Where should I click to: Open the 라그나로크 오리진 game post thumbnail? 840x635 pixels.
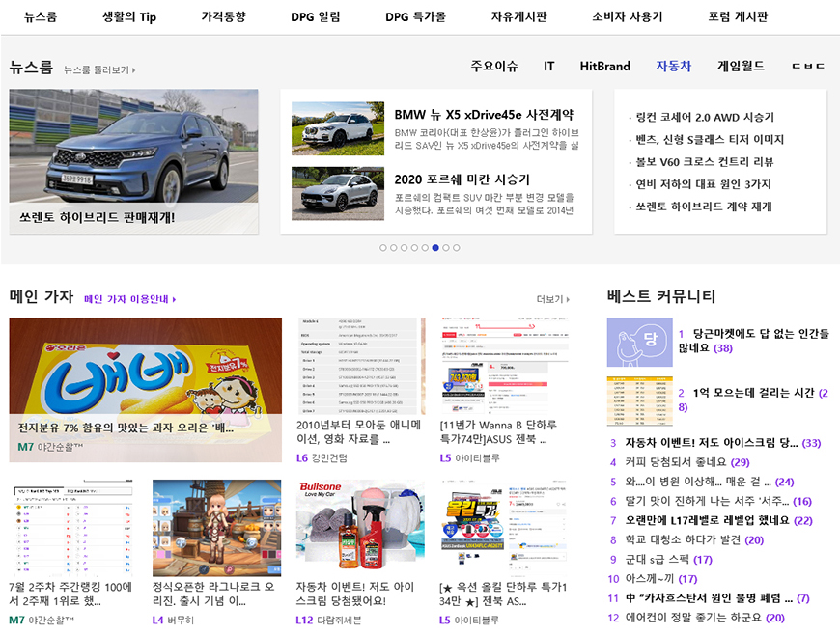click(217, 528)
